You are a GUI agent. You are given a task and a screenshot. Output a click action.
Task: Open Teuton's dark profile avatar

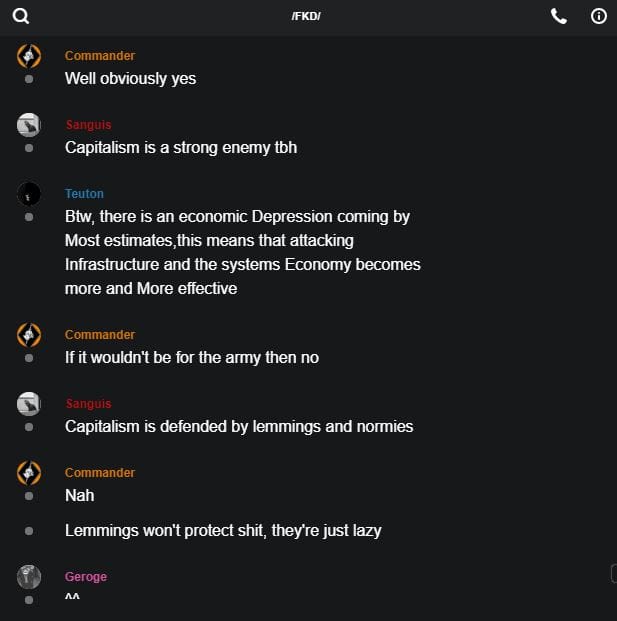[x=29, y=194]
